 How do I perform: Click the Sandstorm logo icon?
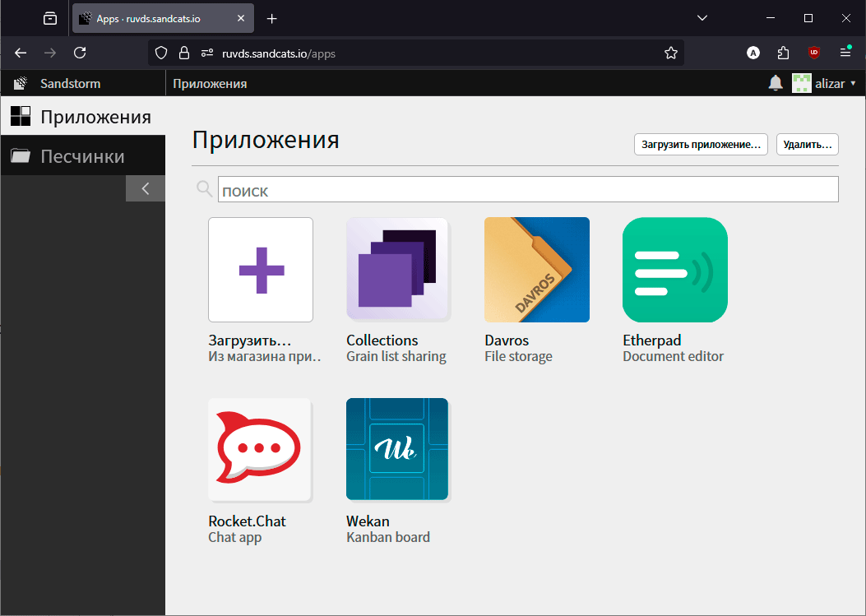[x=21, y=83]
